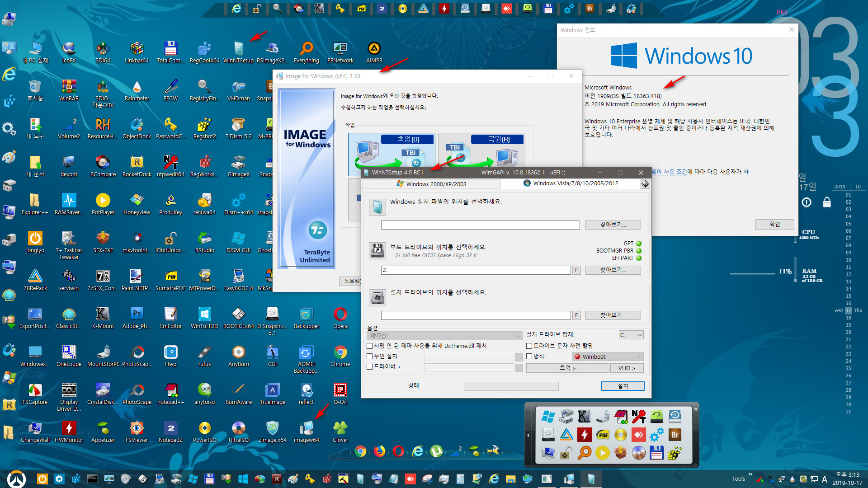The height and width of the screenshot is (488, 868).
Task: Launch the UltraISO desktop icon
Action: (238, 432)
